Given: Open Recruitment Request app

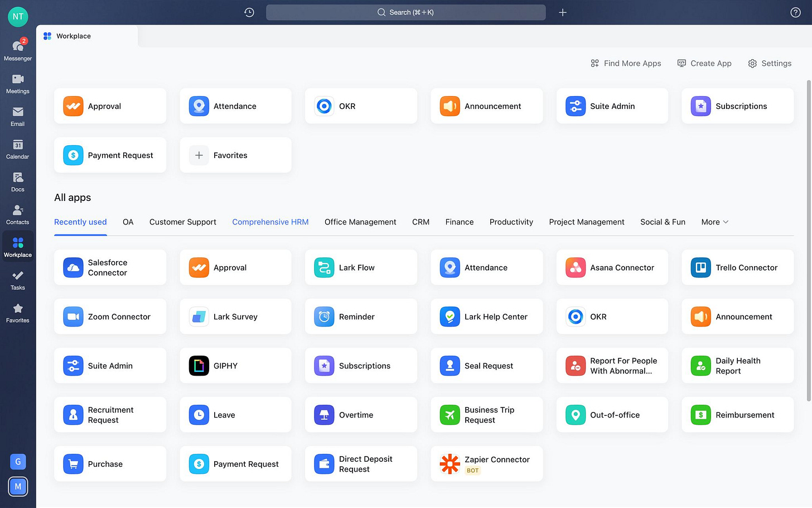Looking at the screenshot, I should tap(110, 415).
